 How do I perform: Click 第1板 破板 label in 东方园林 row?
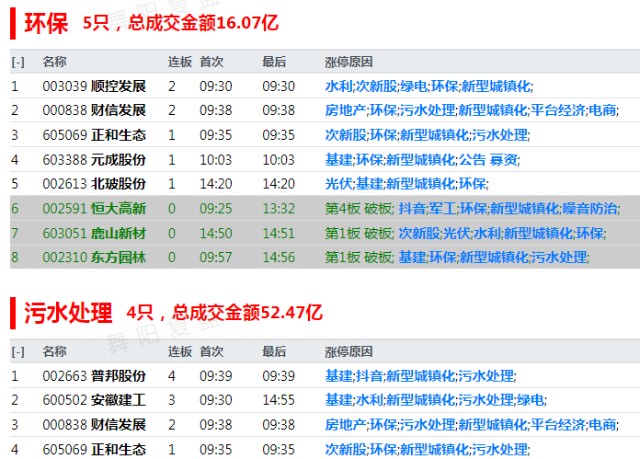(x=359, y=257)
